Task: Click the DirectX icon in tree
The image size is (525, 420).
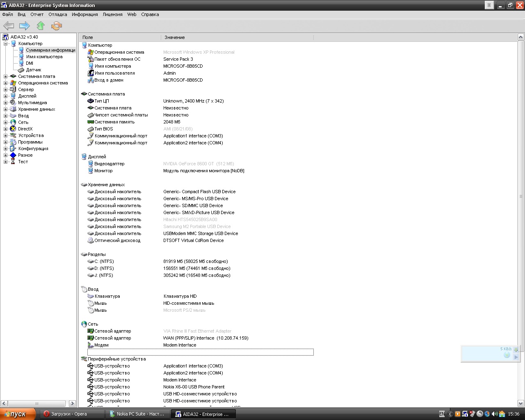Action: click(13, 129)
